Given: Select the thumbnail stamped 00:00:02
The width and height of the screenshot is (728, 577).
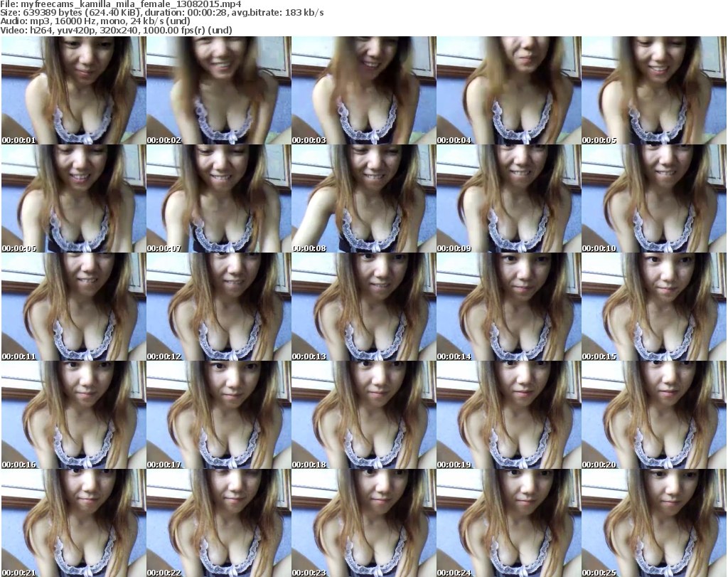Looking at the screenshot, I should (x=219, y=90).
